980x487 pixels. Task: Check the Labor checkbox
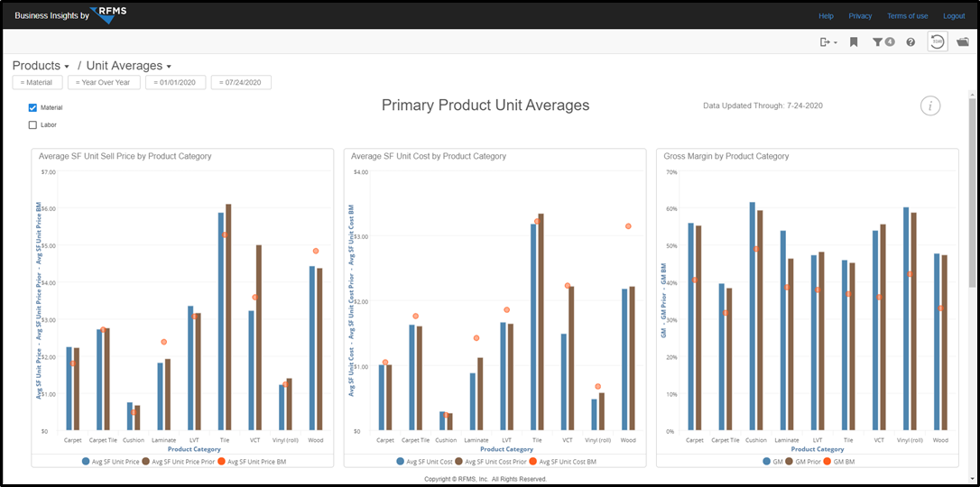coord(33,124)
